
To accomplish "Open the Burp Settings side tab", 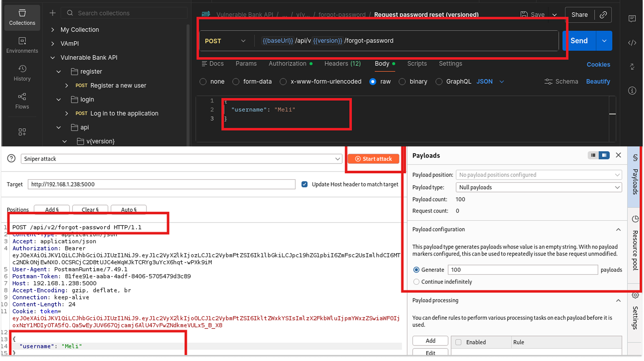I will point(635,314).
